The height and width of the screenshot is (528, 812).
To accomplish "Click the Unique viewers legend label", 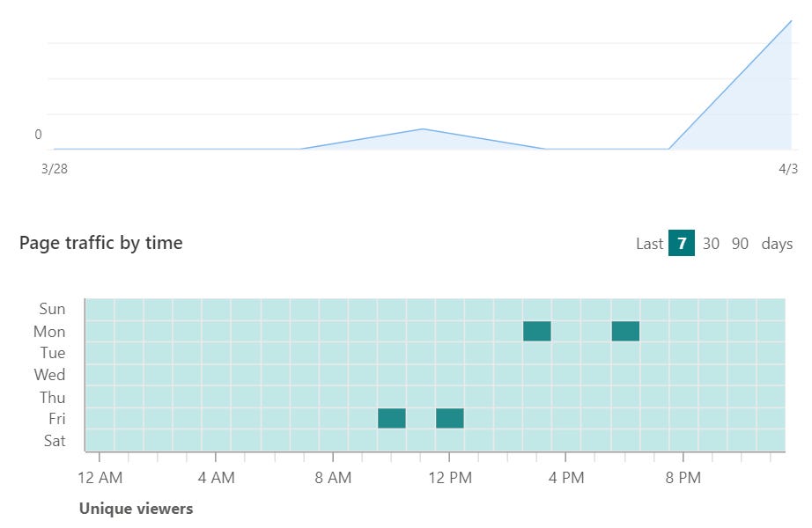I will pos(137,509).
